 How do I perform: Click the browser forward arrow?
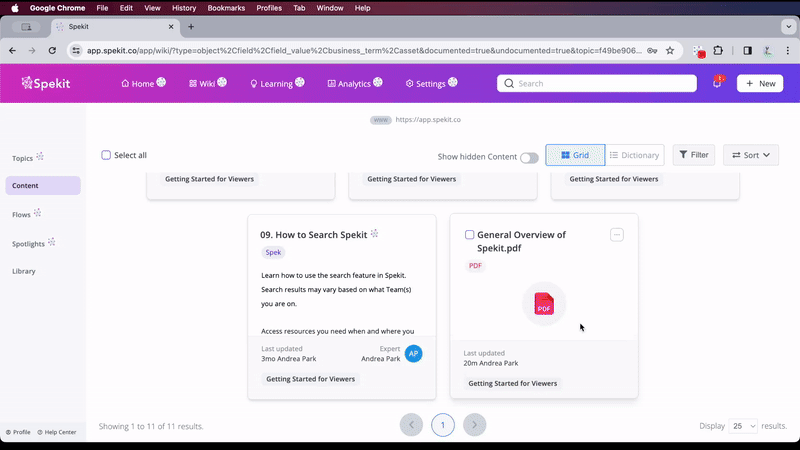pos(32,51)
